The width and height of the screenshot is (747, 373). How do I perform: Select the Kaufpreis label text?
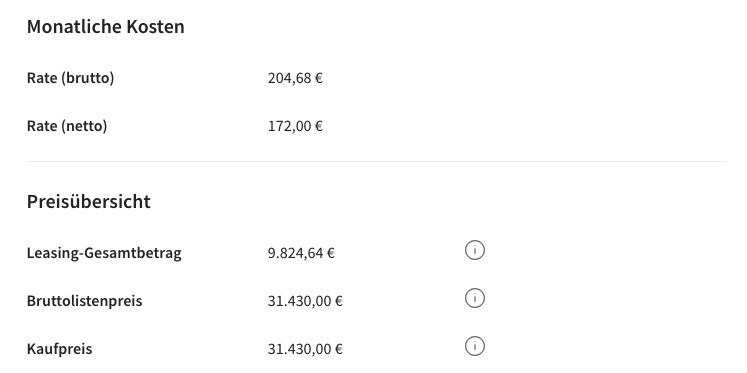tap(60, 349)
